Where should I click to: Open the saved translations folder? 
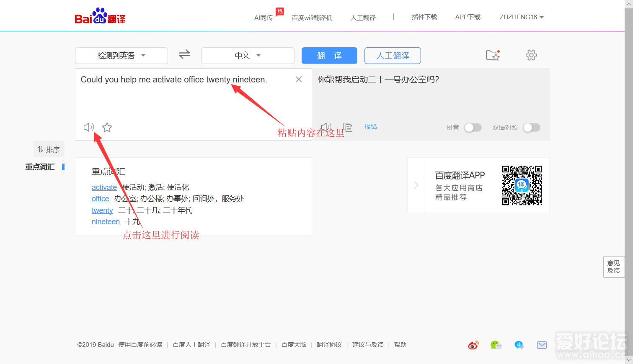pyautogui.click(x=493, y=55)
